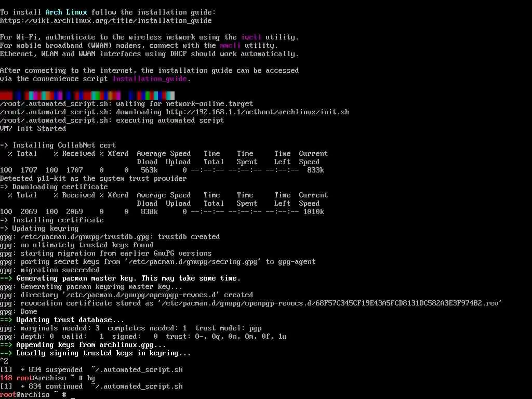Click the second curl table 'Current Speed' header
The width and height of the screenshot is (532, 399).
tap(313, 199)
